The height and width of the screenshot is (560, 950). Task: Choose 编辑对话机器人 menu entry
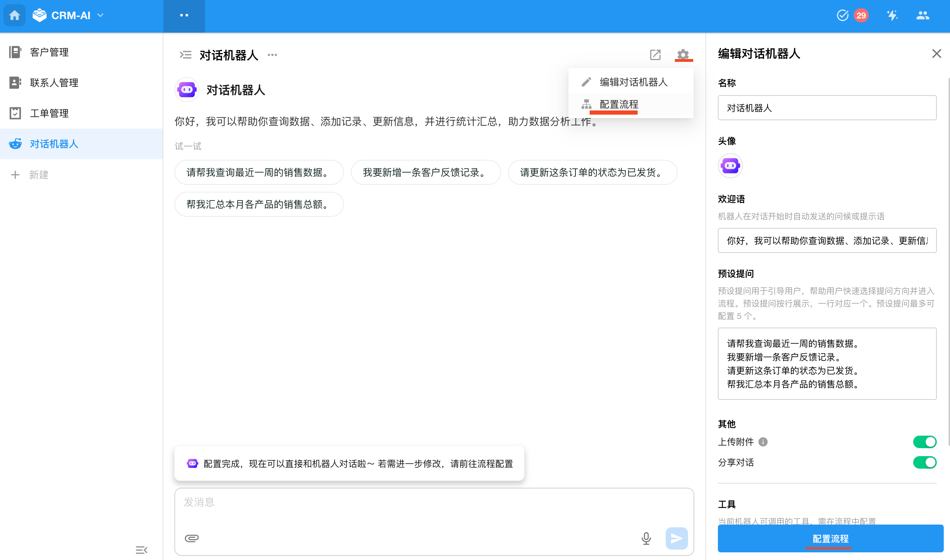(x=633, y=82)
